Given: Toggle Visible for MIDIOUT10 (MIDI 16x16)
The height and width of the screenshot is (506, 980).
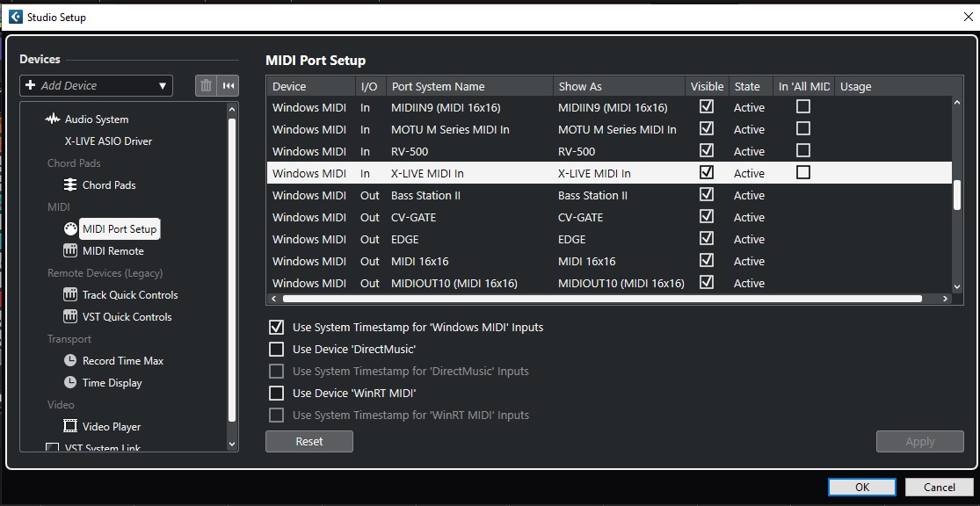Looking at the screenshot, I should point(707,282).
